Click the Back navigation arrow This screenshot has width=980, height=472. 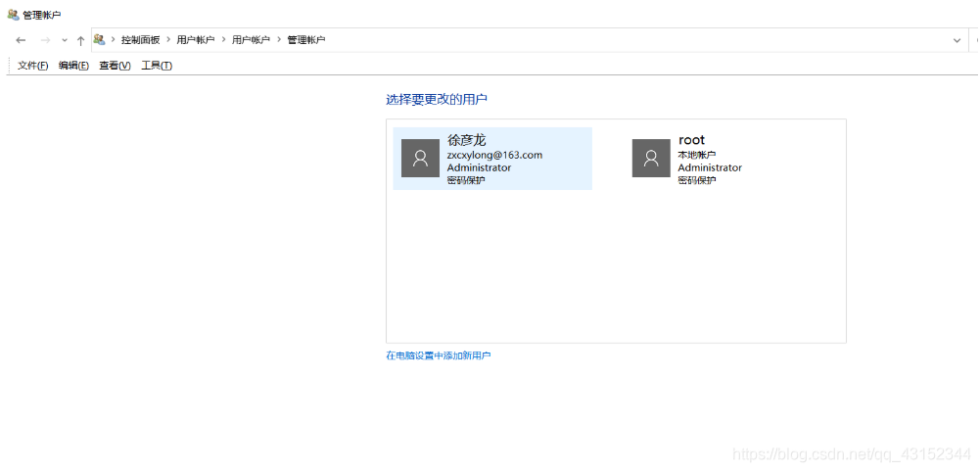pyautogui.click(x=22, y=40)
